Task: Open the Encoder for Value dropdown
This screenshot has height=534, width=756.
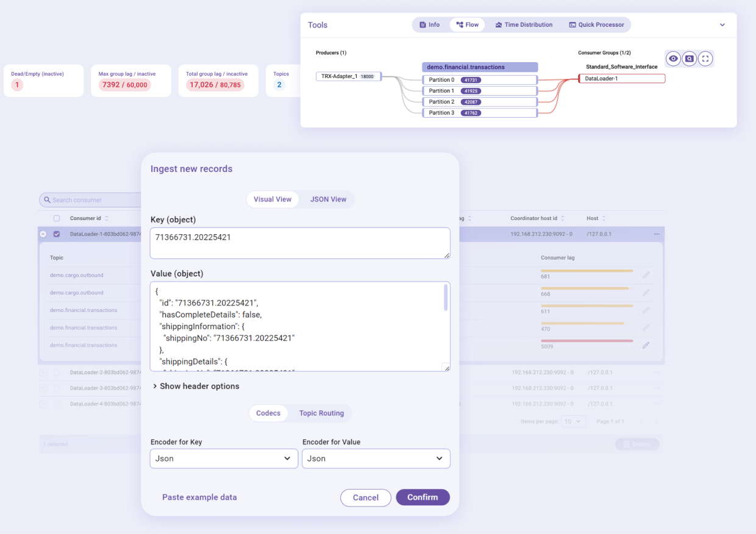Action: [x=376, y=458]
